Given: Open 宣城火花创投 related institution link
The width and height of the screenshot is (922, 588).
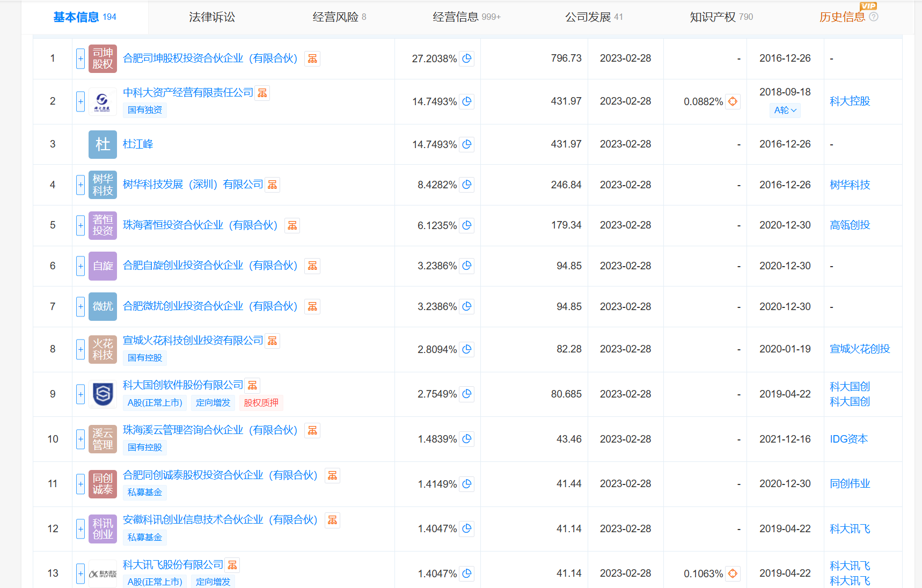Looking at the screenshot, I should pyautogui.click(x=860, y=349).
